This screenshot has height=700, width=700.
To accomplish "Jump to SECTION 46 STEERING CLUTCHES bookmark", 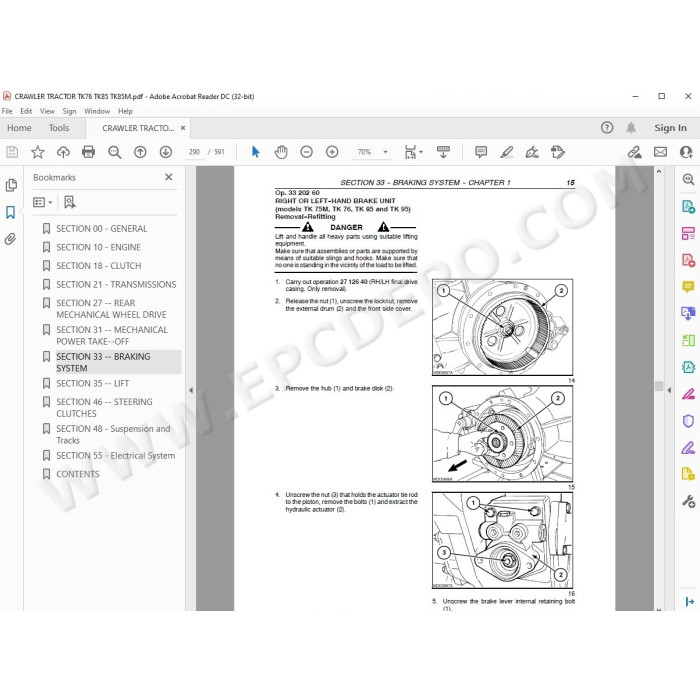I will tap(104, 408).
